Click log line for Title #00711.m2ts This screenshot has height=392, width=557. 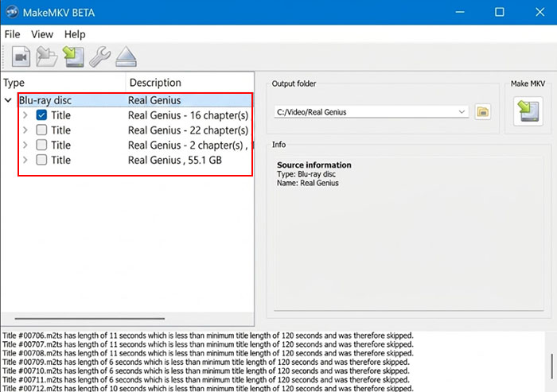(206, 380)
